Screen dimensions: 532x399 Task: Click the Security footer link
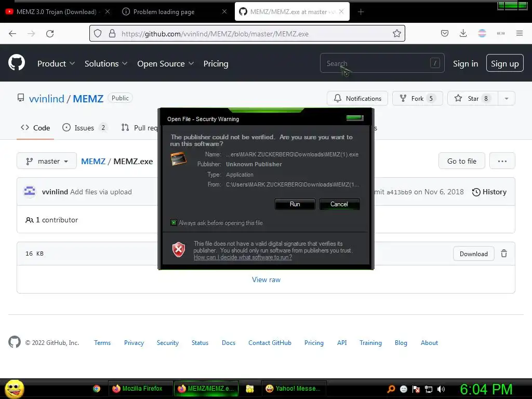click(x=168, y=343)
